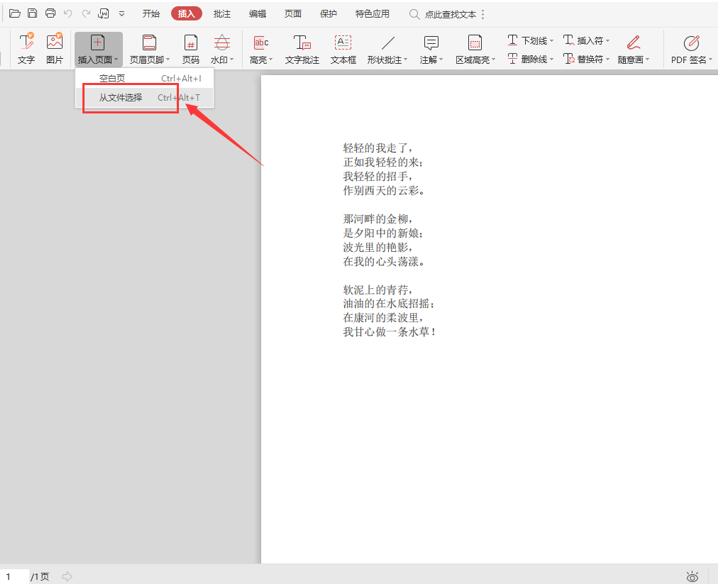Add page numbers with 页码
Screen dimensions: 720x584
coord(191,49)
